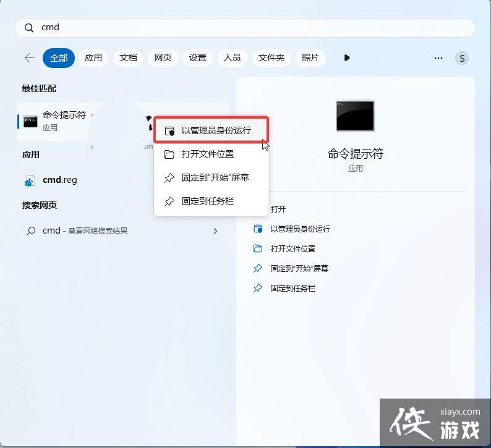Switch to the 照片 filter tab
The width and height of the screenshot is (491, 448).
click(310, 58)
